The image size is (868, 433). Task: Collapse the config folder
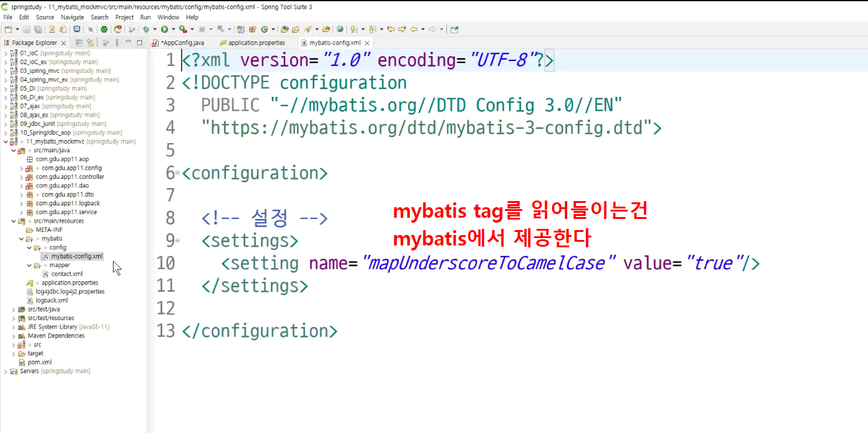coord(28,247)
